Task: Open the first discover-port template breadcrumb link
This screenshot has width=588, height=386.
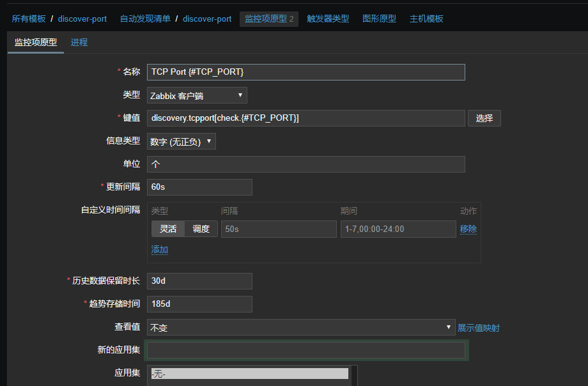Action: coord(82,19)
